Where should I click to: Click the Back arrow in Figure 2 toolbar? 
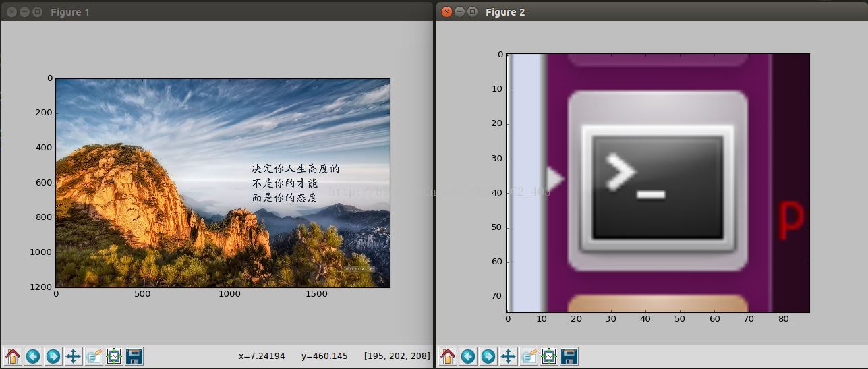(x=467, y=356)
